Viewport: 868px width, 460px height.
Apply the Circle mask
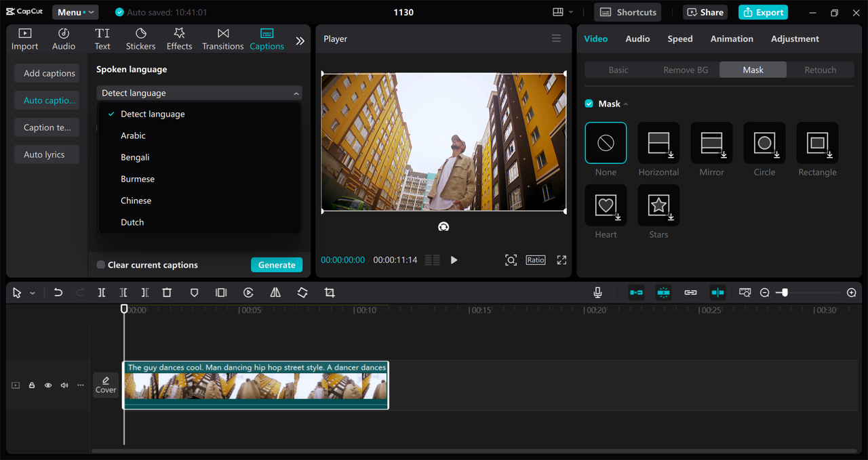click(764, 143)
